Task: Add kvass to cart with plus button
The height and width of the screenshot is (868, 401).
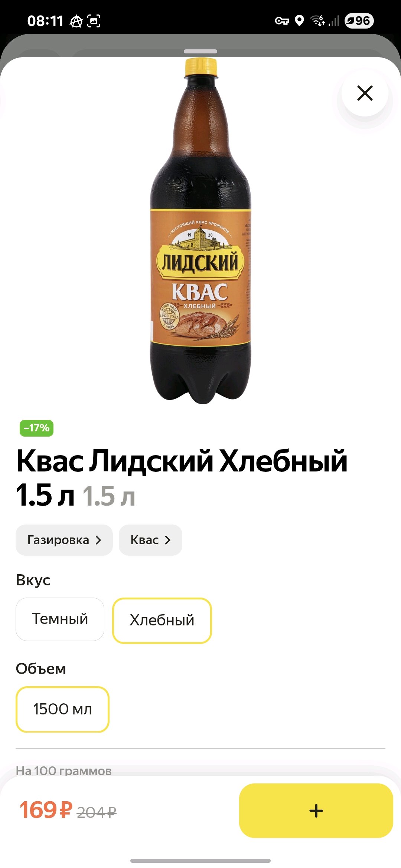Action: (316, 811)
